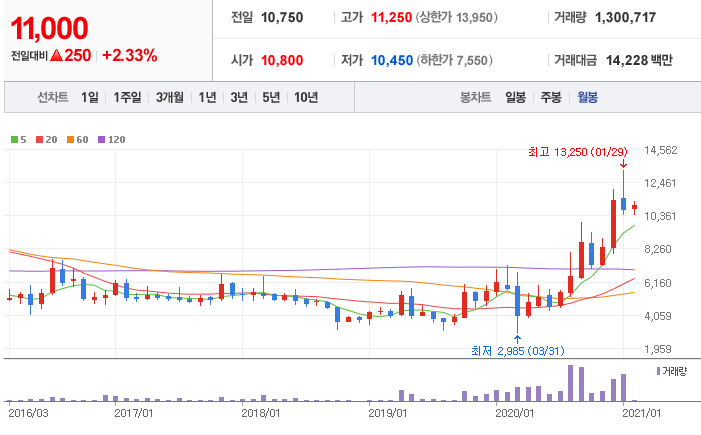Switch to the 일봉 candlestick chart

click(x=515, y=97)
